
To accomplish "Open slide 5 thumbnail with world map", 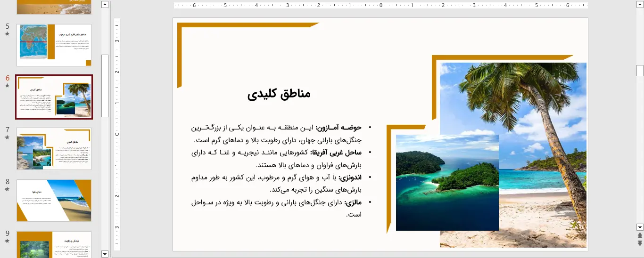I will (x=54, y=45).
